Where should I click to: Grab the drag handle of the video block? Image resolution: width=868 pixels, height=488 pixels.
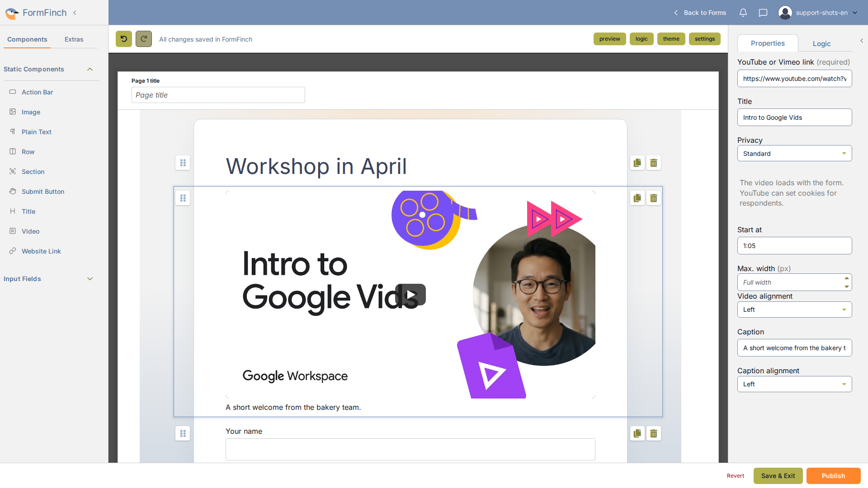[x=183, y=198]
